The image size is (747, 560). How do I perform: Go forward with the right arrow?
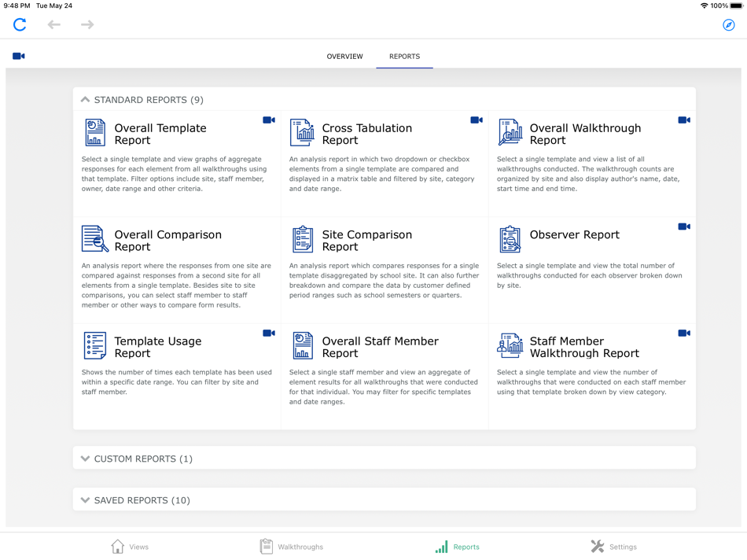[x=87, y=24]
